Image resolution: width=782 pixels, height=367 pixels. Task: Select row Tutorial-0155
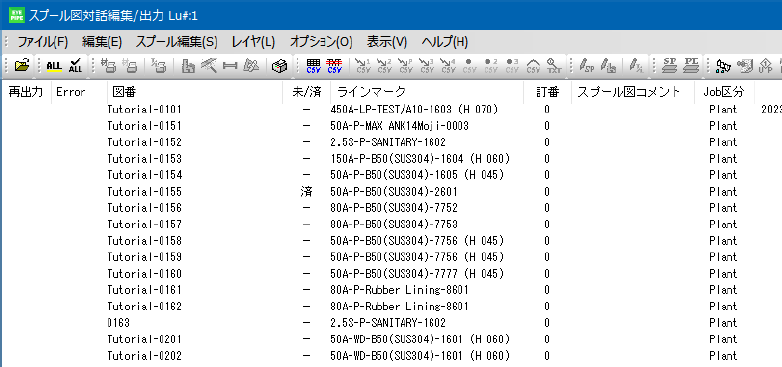coord(391,191)
